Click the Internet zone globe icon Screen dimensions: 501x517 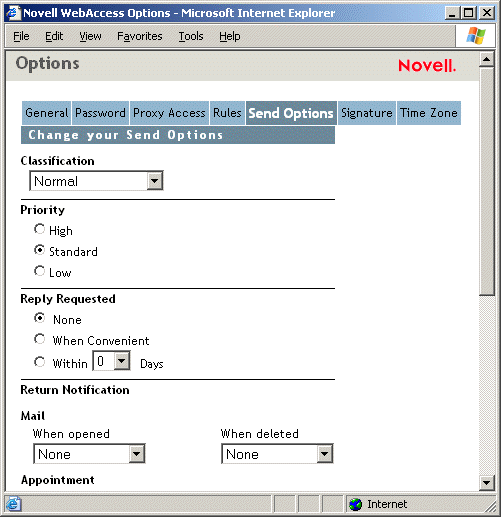(x=355, y=504)
